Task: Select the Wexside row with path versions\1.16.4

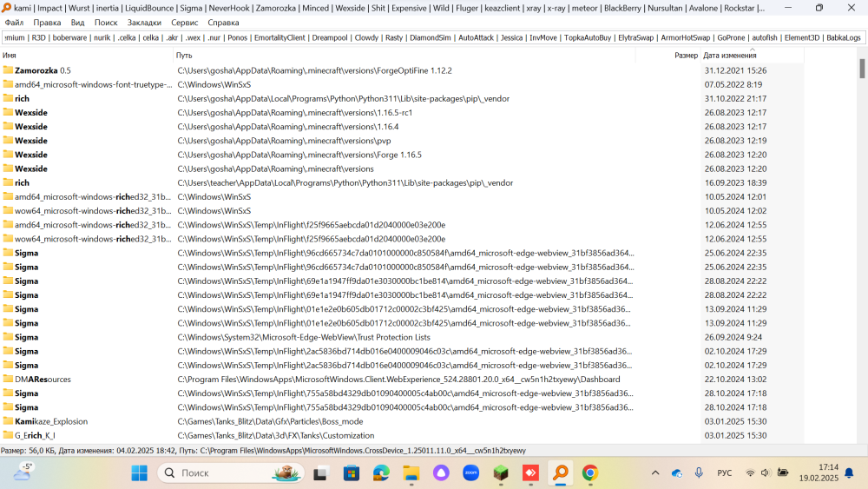Action: [x=402, y=126]
